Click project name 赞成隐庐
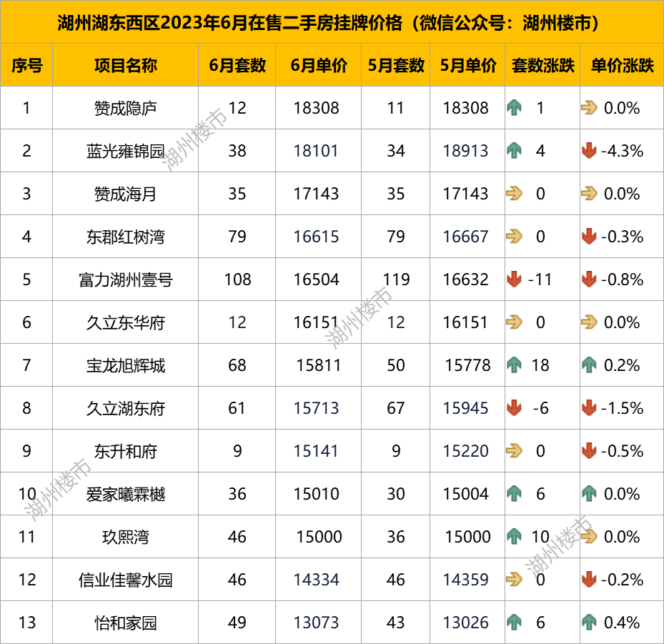This screenshot has height=644, width=664. 125,109
